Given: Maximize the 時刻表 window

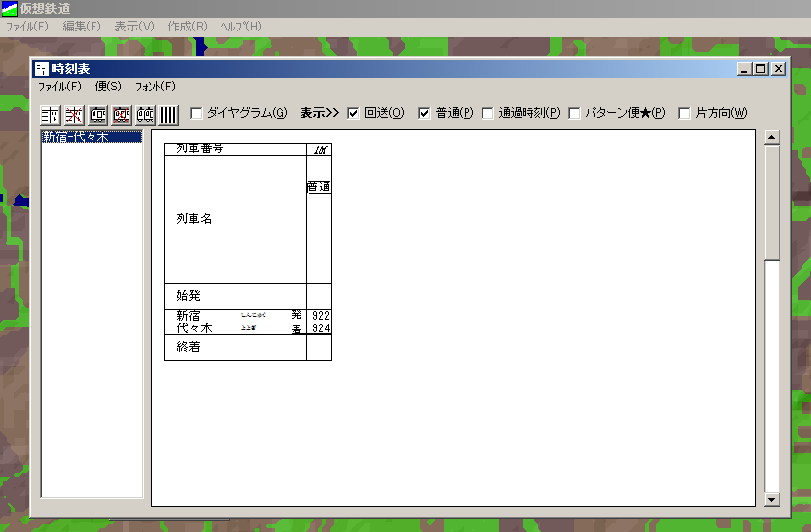Looking at the screenshot, I should coord(761,69).
